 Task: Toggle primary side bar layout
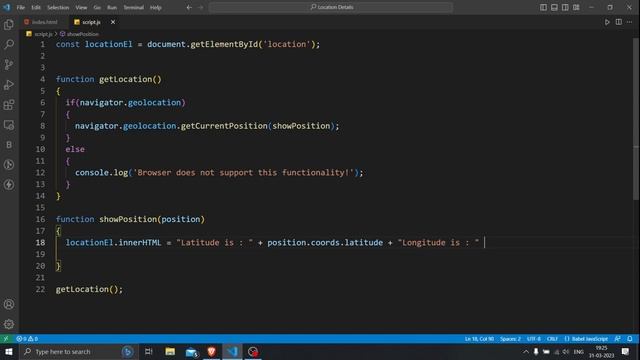tap(543, 7)
